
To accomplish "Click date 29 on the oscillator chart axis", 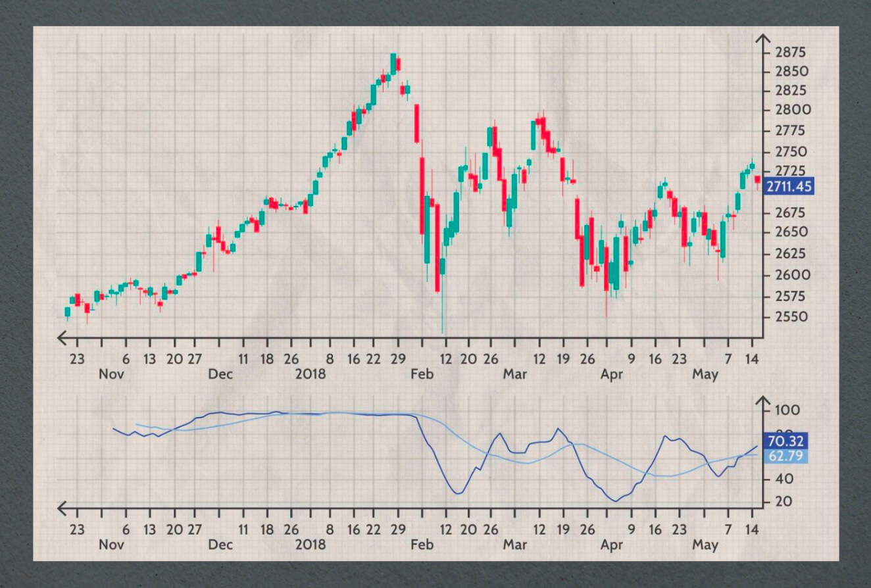I will point(397,529).
